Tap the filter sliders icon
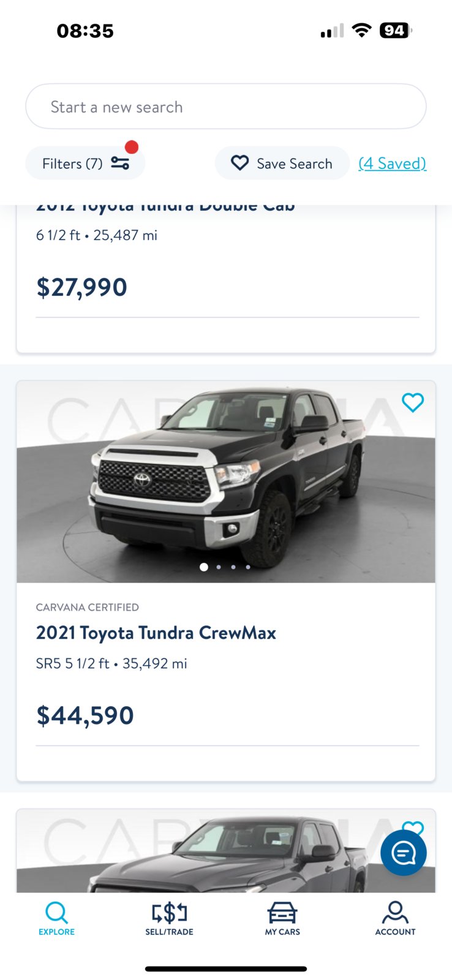 [120, 163]
